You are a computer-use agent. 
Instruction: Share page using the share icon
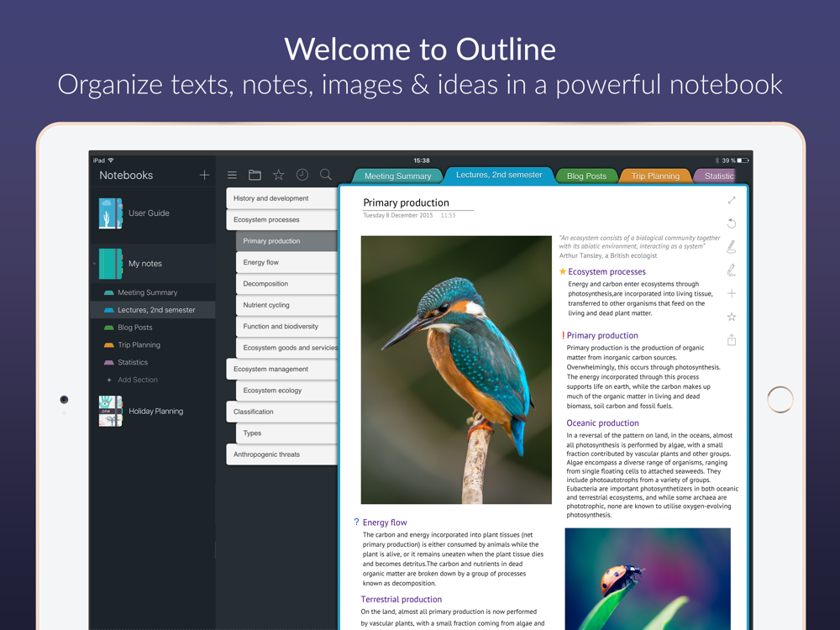coord(732,340)
